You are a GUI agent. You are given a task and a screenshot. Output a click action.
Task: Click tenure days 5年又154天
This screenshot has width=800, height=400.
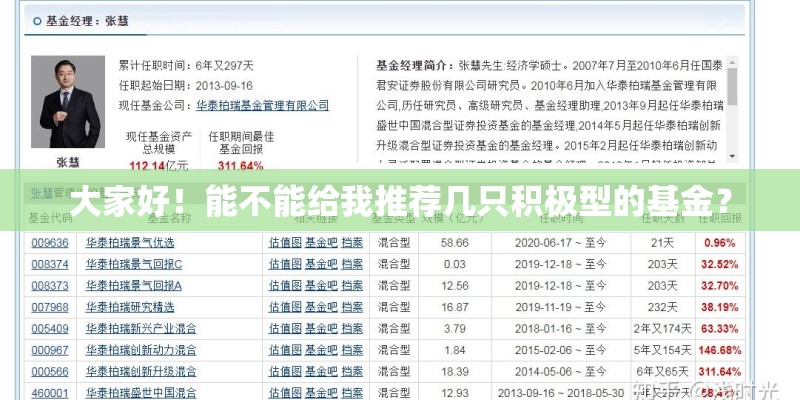(x=662, y=350)
